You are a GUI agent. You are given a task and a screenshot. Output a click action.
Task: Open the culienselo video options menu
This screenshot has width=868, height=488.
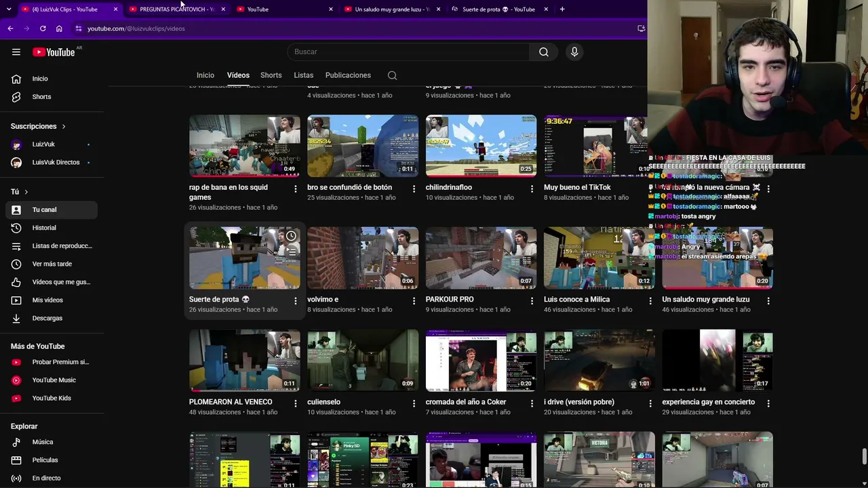tap(414, 403)
